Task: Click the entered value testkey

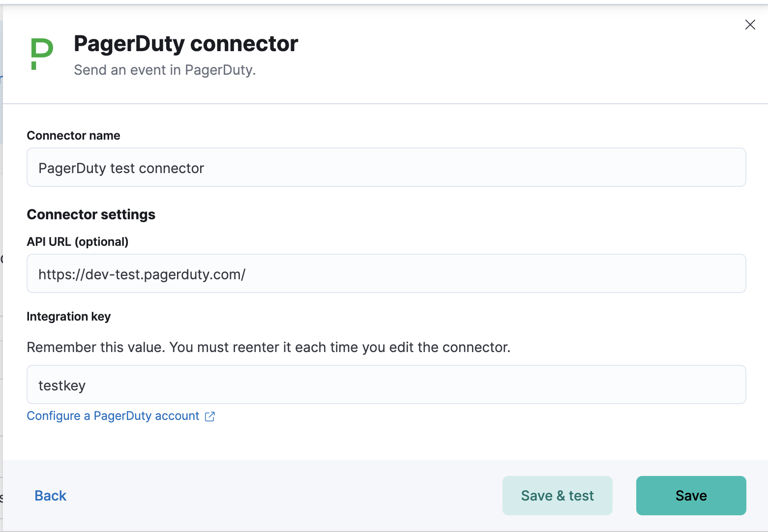Action: 62,385
